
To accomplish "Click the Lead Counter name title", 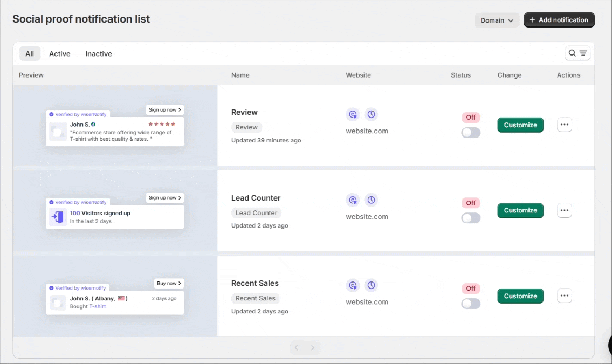I will [256, 198].
